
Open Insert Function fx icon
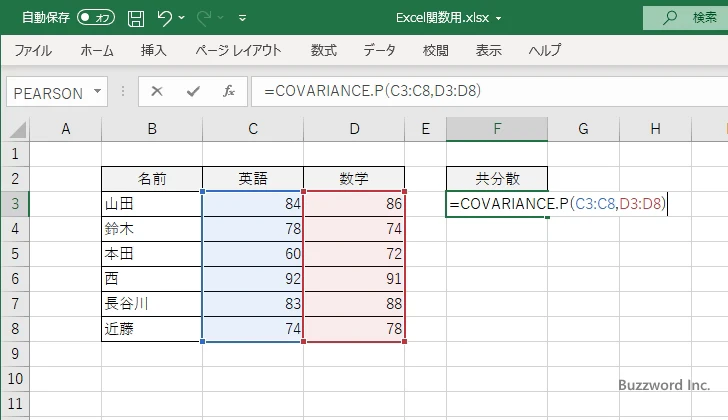228,91
